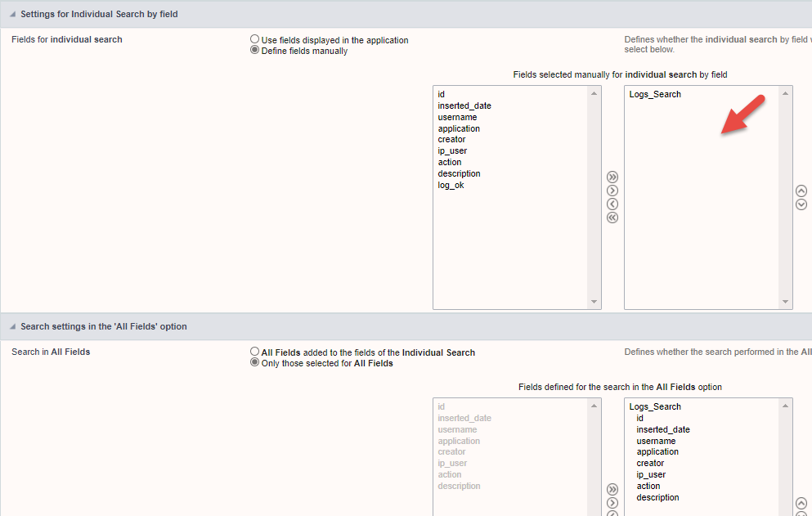Click the move-all-right double arrow for All Fields

(x=612, y=489)
